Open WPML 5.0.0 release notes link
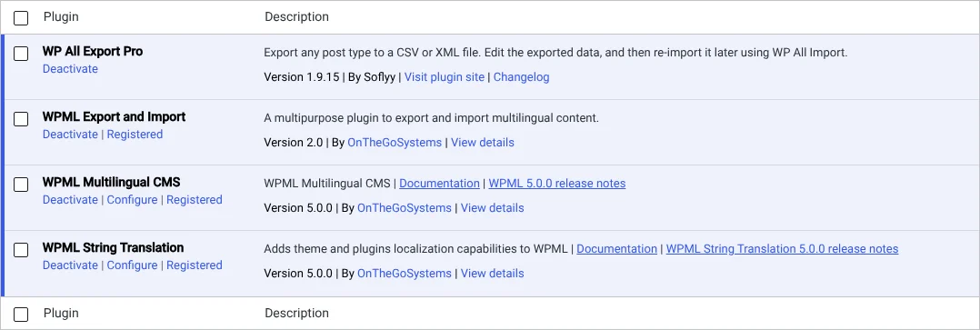The height and width of the screenshot is (330, 980). tap(557, 183)
